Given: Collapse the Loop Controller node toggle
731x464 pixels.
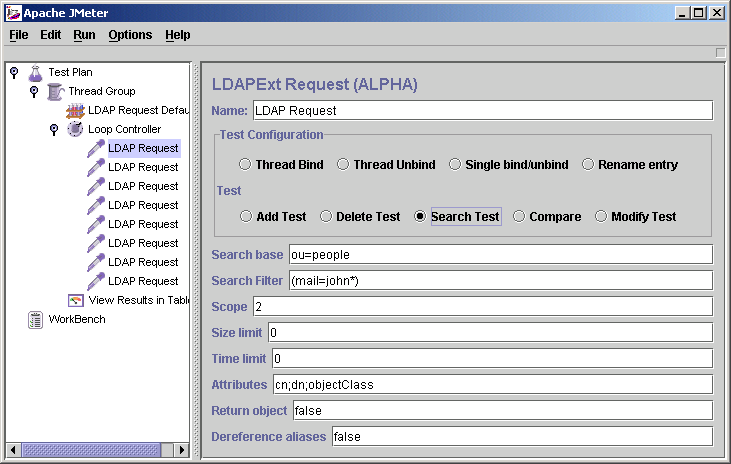Looking at the screenshot, I should [x=54, y=129].
